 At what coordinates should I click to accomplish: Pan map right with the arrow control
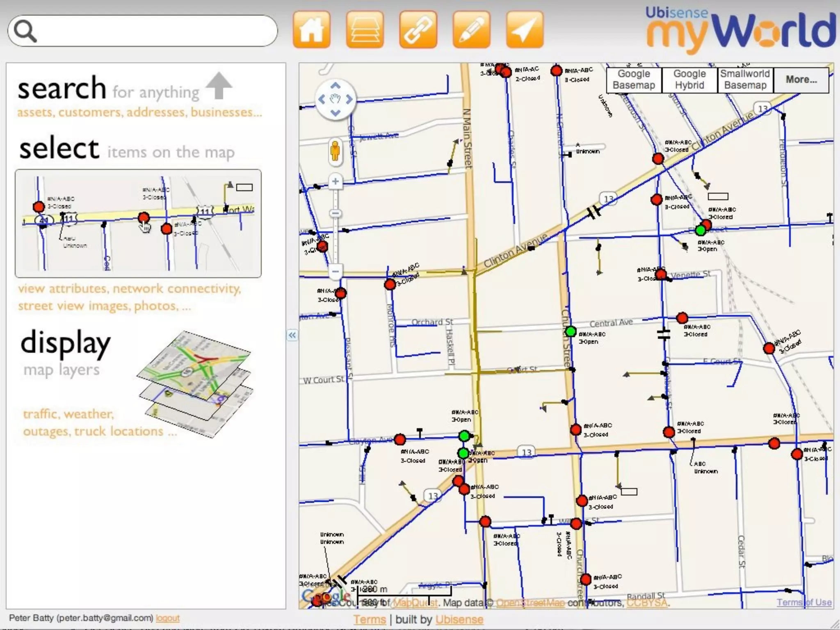tap(349, 99)
